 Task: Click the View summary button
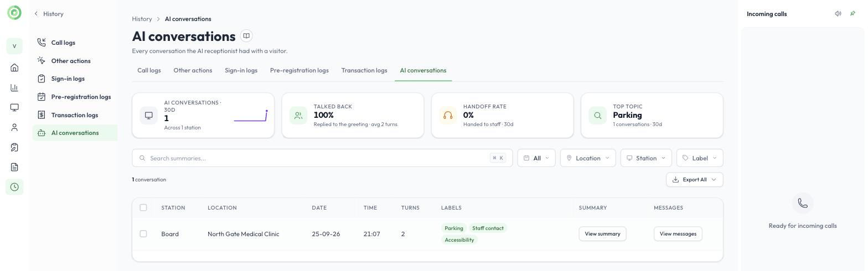(x=602, y=234)
